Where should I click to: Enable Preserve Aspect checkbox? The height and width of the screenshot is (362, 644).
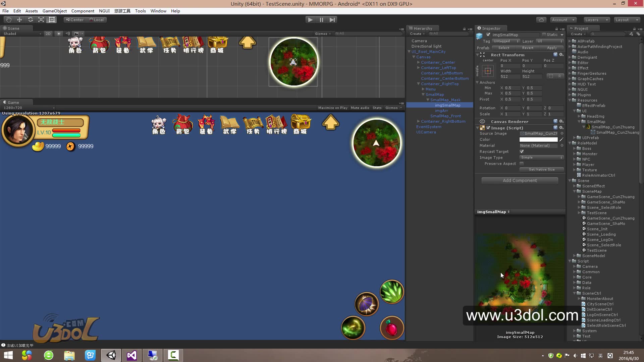[x=522, y=164]
